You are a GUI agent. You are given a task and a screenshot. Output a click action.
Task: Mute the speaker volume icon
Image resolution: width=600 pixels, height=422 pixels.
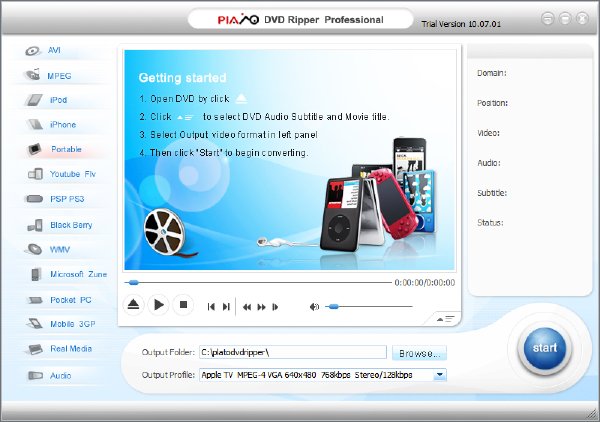pos(314,307)
